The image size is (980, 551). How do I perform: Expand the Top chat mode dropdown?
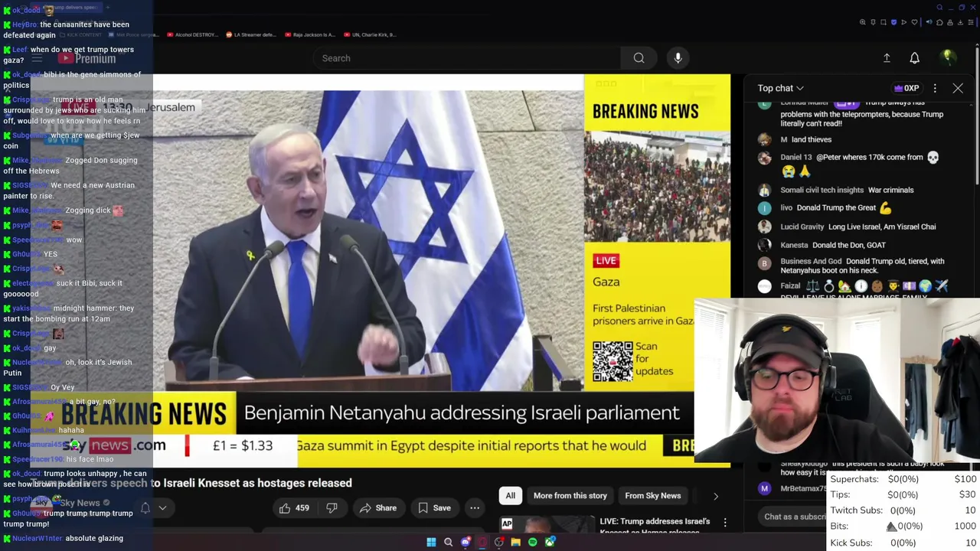click(780, 88)
